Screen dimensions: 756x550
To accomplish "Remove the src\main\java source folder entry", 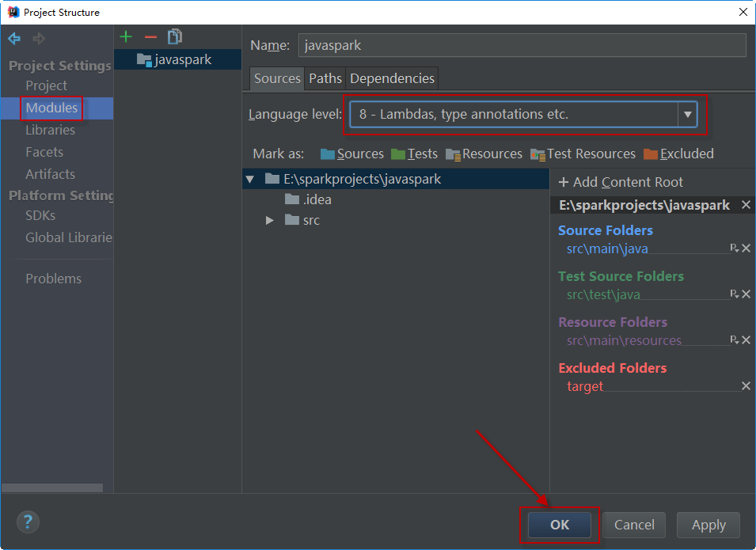I will coord(746,248).
